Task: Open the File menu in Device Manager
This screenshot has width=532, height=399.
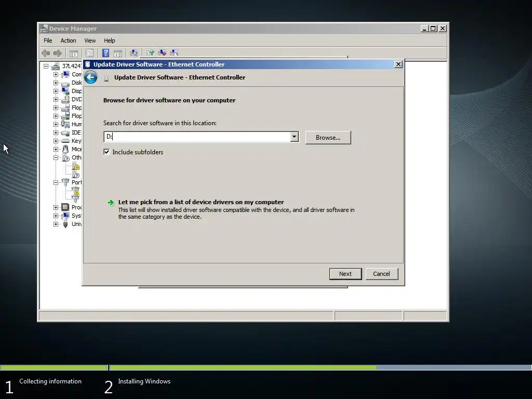Action: pos(48,41)
